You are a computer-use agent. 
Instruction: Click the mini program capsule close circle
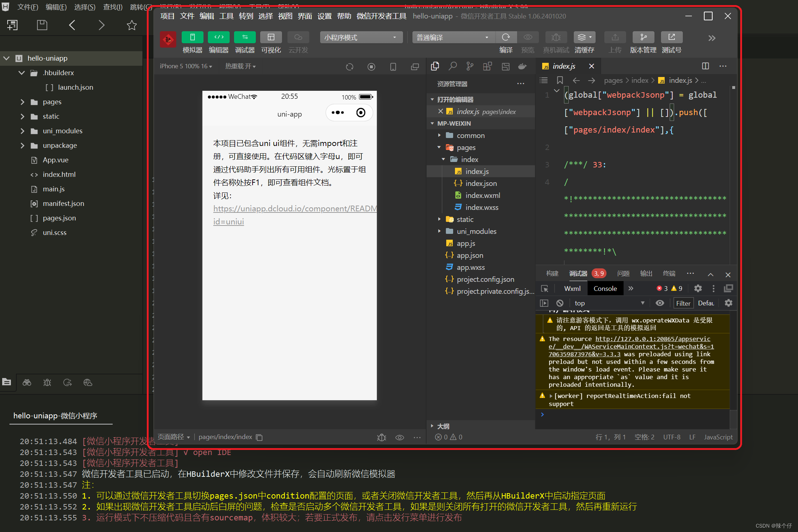[361, 113]
